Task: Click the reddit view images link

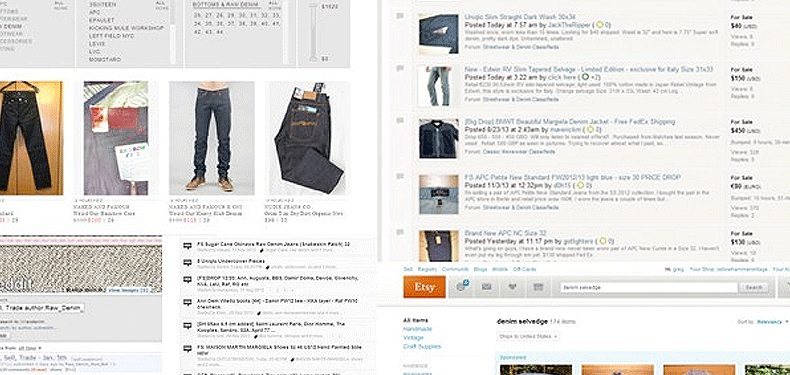Action: click(x=128, y=290)
